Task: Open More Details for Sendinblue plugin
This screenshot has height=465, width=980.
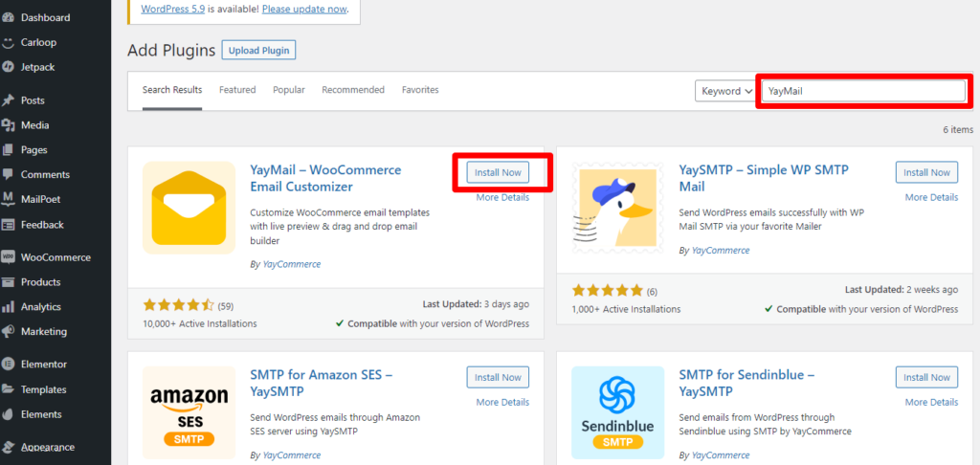Action: point(931,403)
